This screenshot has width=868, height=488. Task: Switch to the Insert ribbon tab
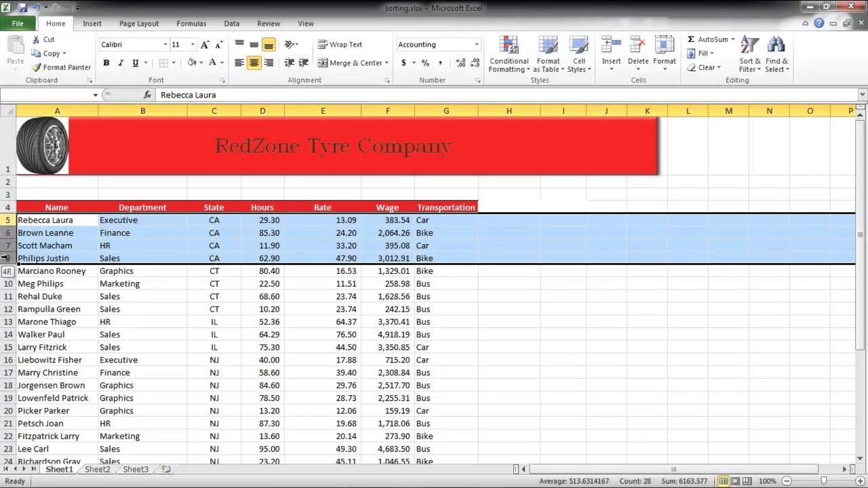coord(92,24)
